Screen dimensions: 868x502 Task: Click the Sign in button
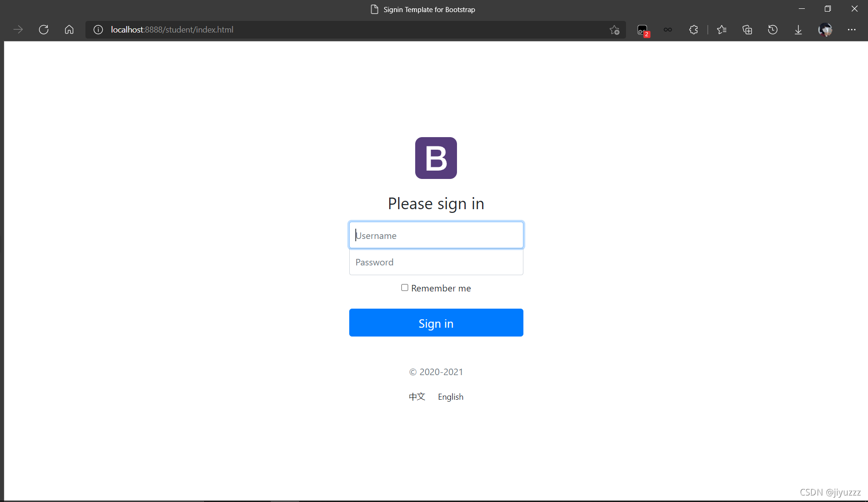pos(436,323)
